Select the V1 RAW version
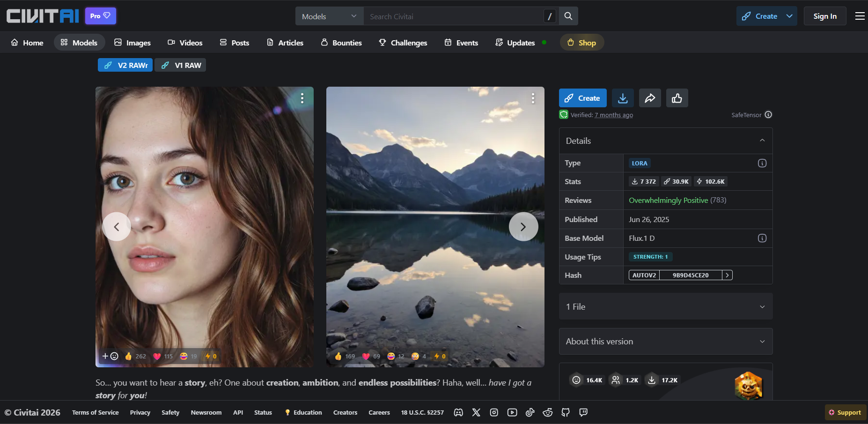Viewport: 868px width, 424px height. 181,65
